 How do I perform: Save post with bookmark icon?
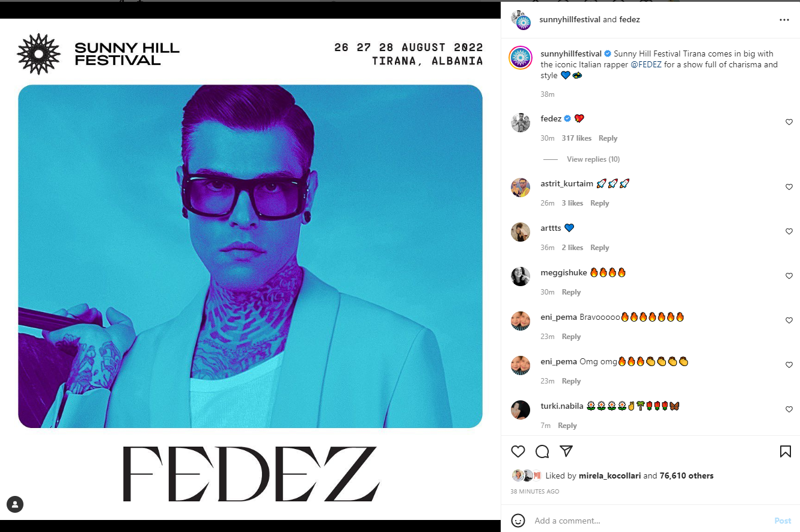point(785,451)
